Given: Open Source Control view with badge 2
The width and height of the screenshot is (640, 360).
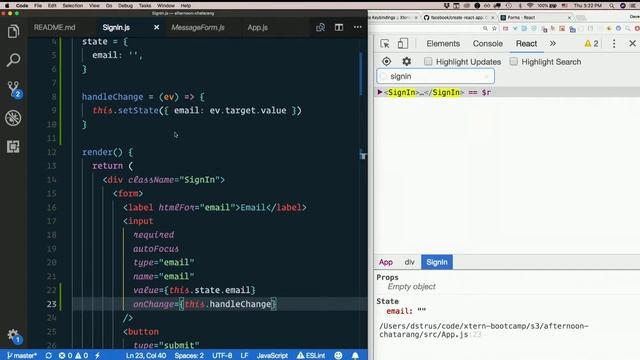Looking at the screenshot, I should (14, 89).
